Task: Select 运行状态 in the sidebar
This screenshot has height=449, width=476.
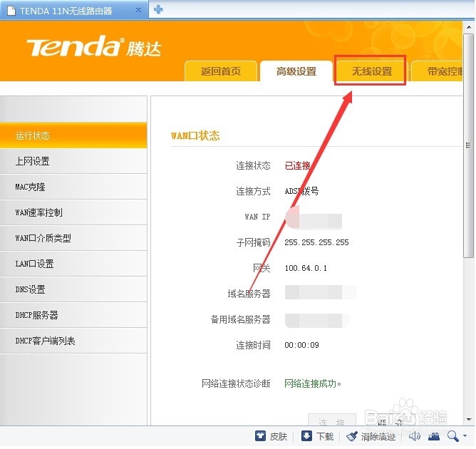Action: click(73, 135)
